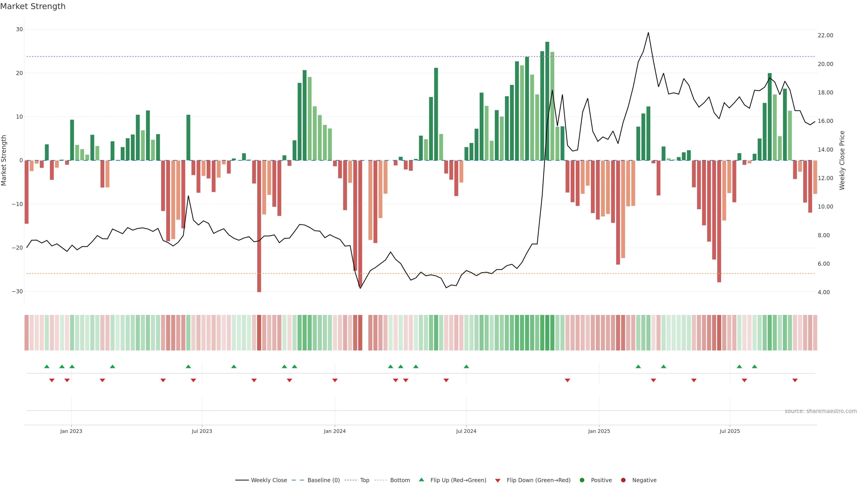Click the last red flip-down marker on right
Image resolution: width=868 pixels, height=488 pixels.
pyautogui.click(x=795, y=380)
